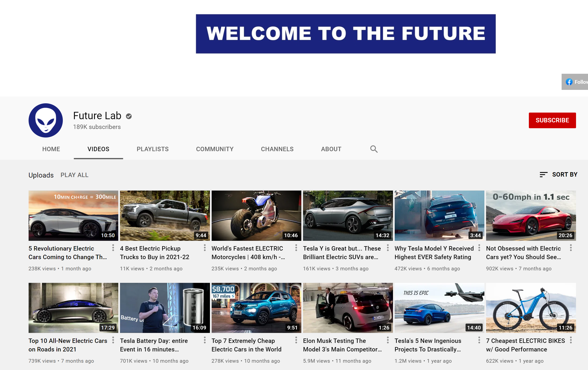This screenshot has height=370, width=588.
Task: Open options menu for Not Obsessed with Electric Cars video
Action: (571, 248)
